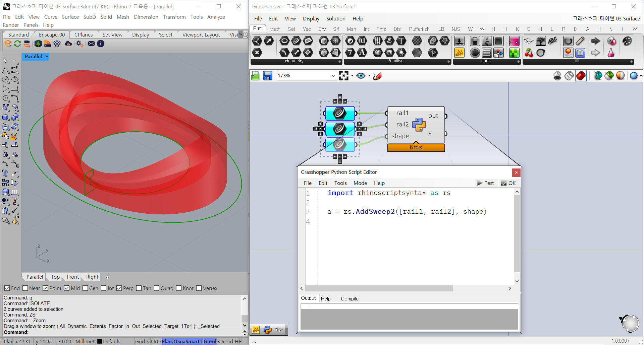Click the Circle parameter icon in Geometry panel
Screen dimensions: 644x345
[284, 41]
